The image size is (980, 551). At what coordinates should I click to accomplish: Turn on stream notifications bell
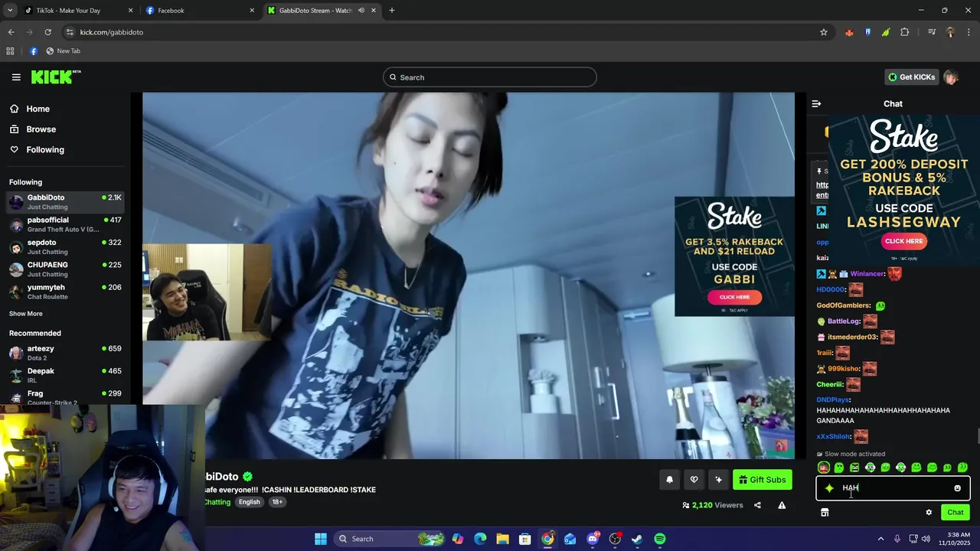coord(669,480)
